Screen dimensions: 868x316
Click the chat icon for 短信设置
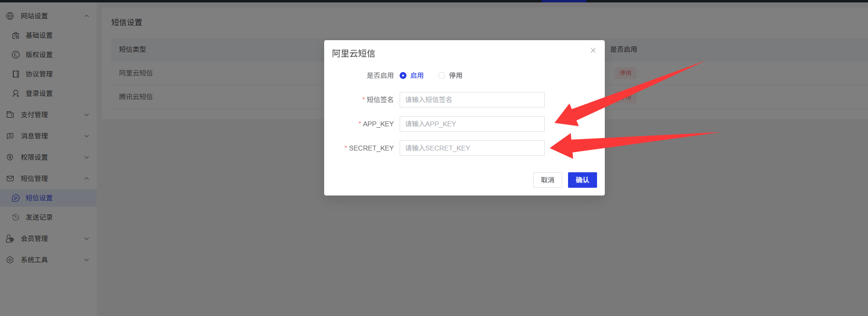click(x=16, y=198)
